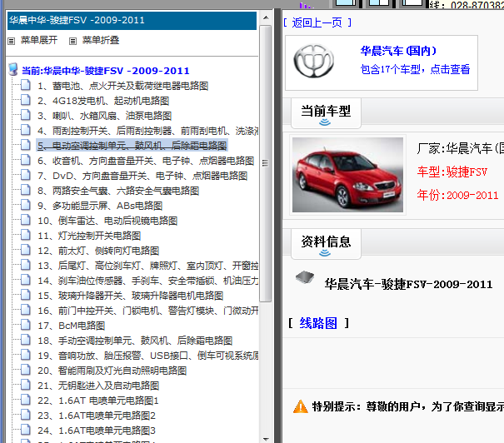Viewport: 504px width, 443px height.
Task: Click document icon for item 1 蓄电池
Action: coord(26,85)
